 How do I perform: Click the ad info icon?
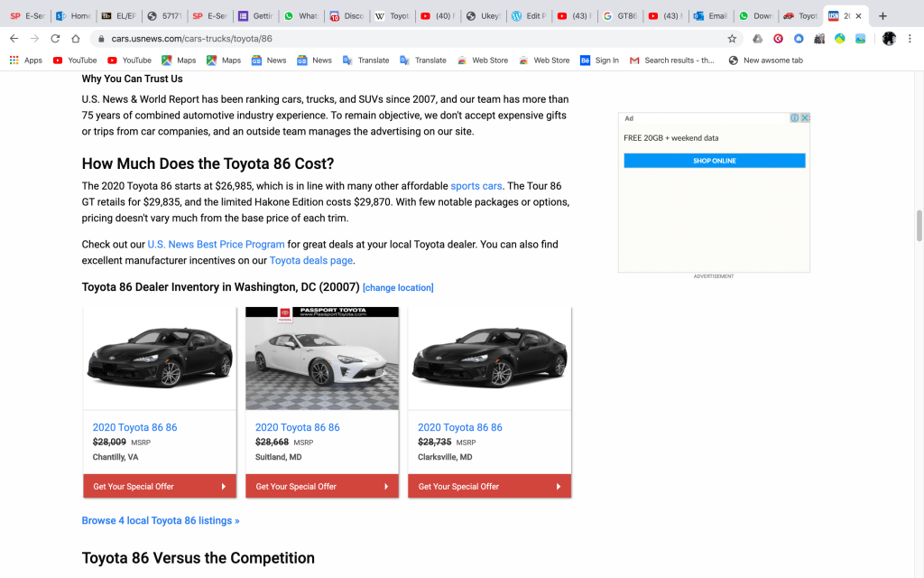pos(795,118)
